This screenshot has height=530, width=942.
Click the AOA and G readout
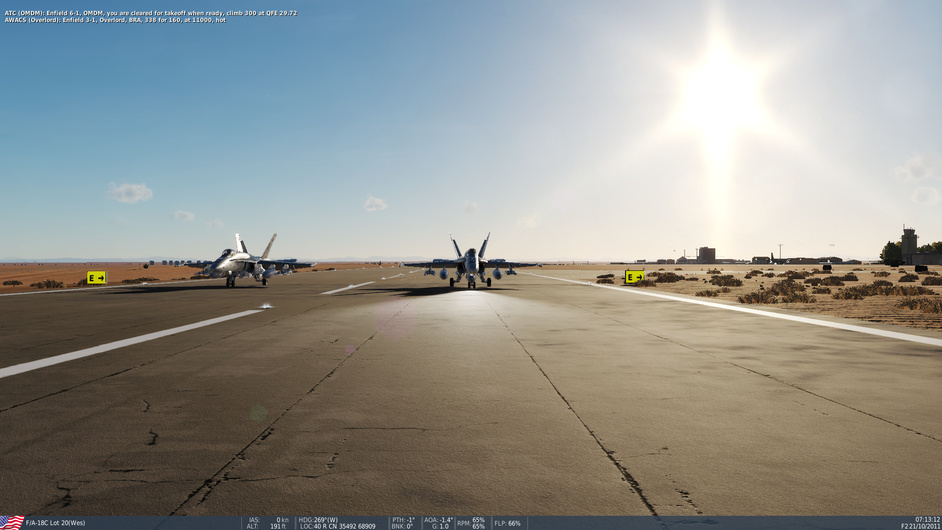coord(438,523)
